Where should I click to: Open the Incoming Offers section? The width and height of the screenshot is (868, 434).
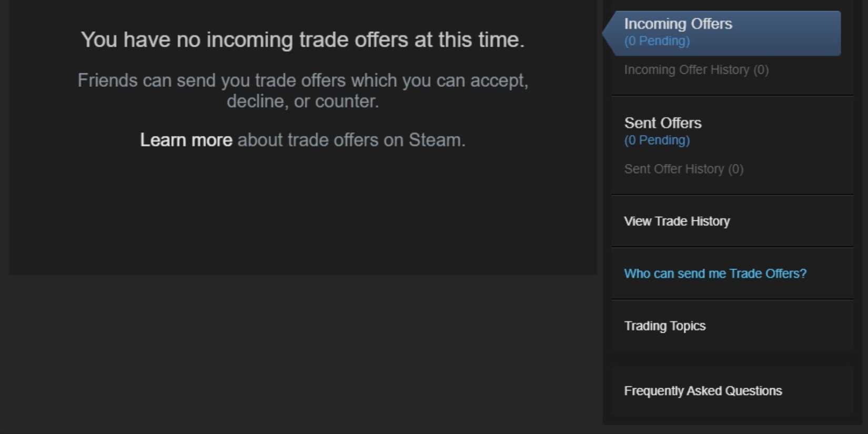point(678,24)
